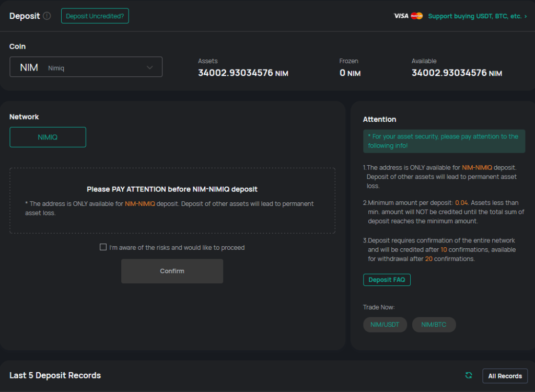Click the chevron arrow in Coin dropdown
The image size is (535, 392).
149,67
